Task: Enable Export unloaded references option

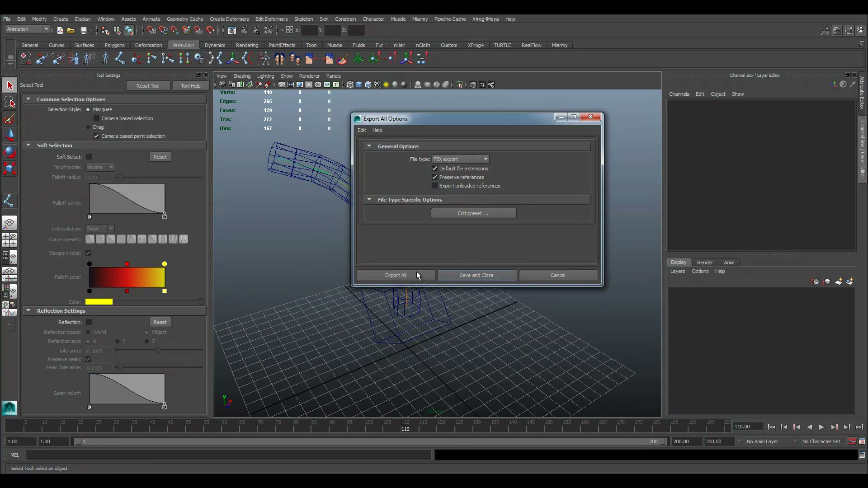Action: point(435,186)
